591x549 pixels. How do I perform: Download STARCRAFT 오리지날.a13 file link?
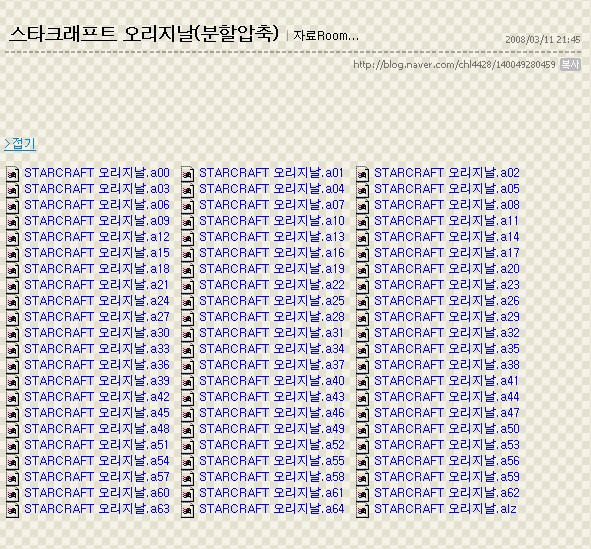tap(272, 237)
